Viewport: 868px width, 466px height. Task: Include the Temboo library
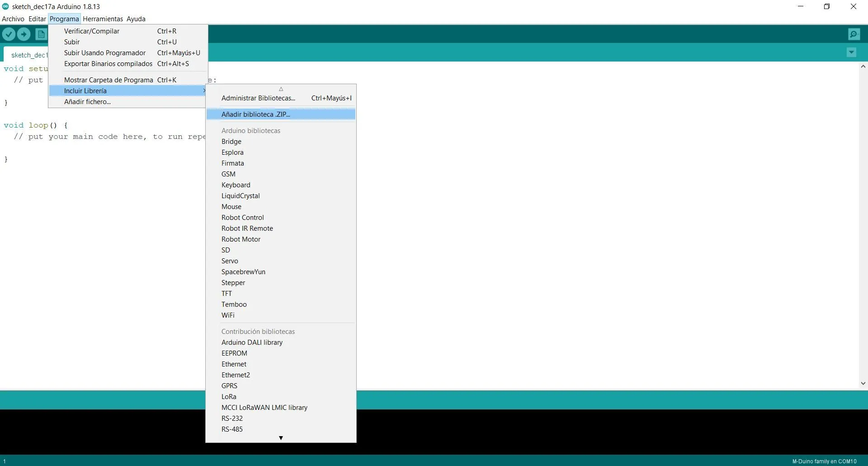click(x=281, y=304)
